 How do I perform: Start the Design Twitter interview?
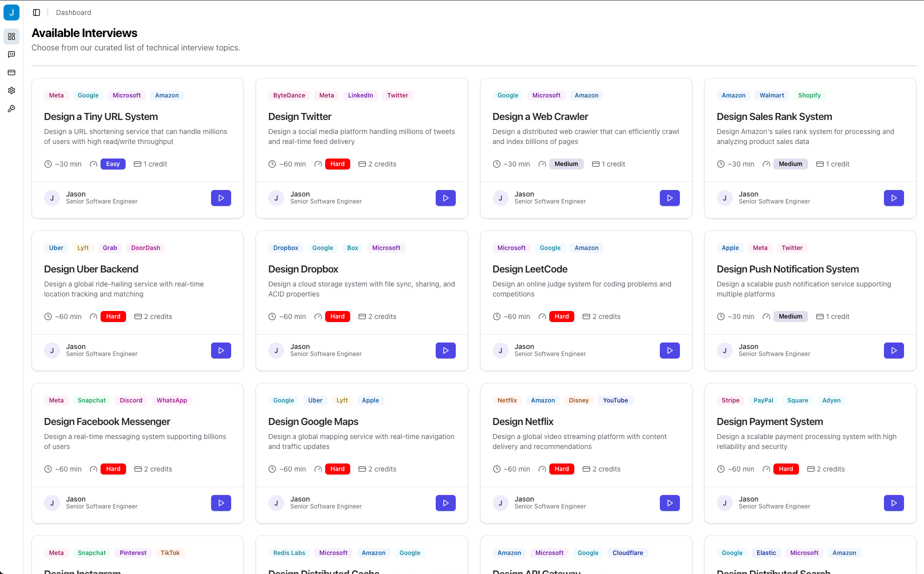tap(446, 198)
